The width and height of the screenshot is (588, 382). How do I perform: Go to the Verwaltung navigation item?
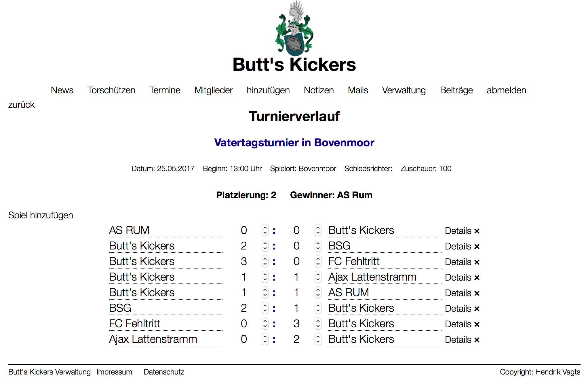404,90
